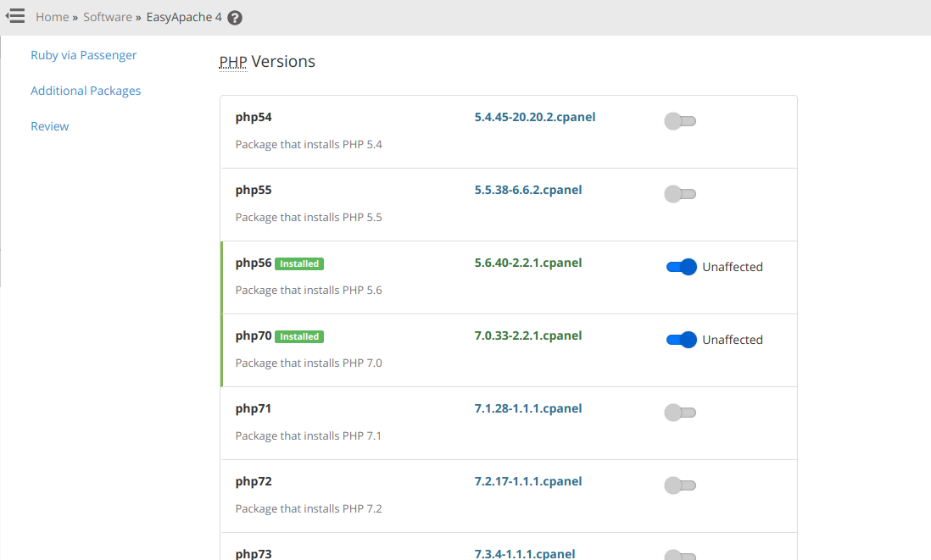
Task: Open the 7.0.33-2.2.1.cpanel version link
Action: tap(528, 335)
